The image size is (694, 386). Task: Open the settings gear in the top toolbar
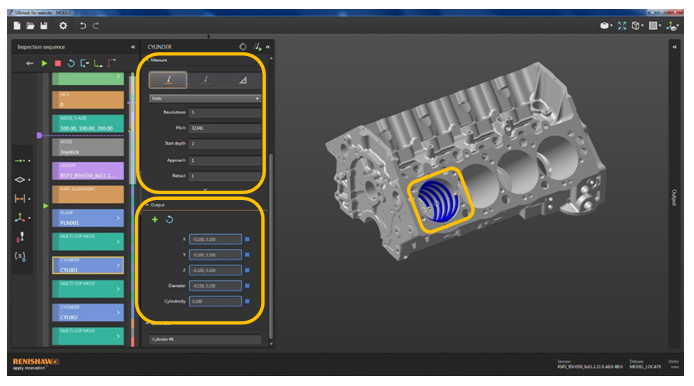click(63, 26)
